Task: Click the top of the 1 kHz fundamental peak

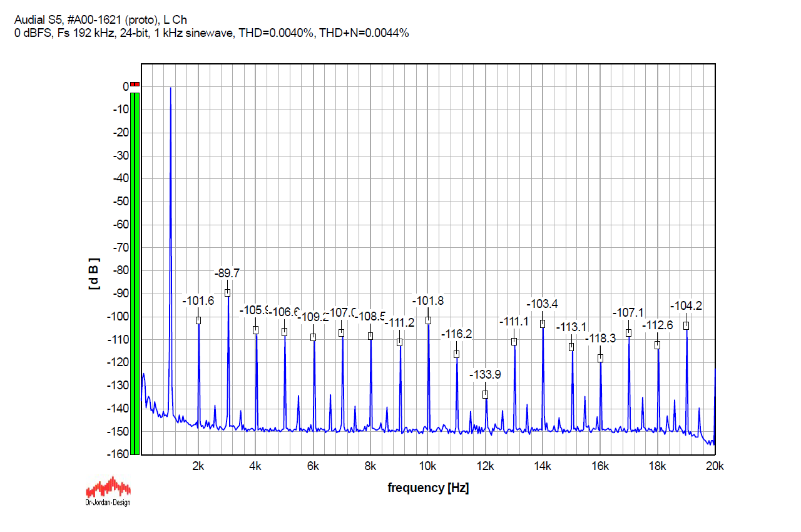Action: (170, 88)
